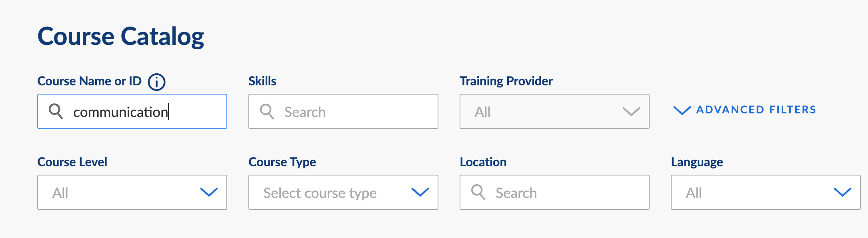This screenshot has width=868, height=238.
Task: Click the info icon beside Course Name or ID
Action: 156,82
